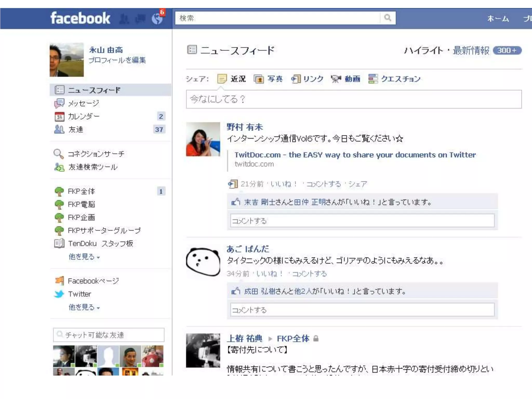Open ホーム in the top navigation
Image resolution: width=532 pixels, height=399 pixels.
498,18
